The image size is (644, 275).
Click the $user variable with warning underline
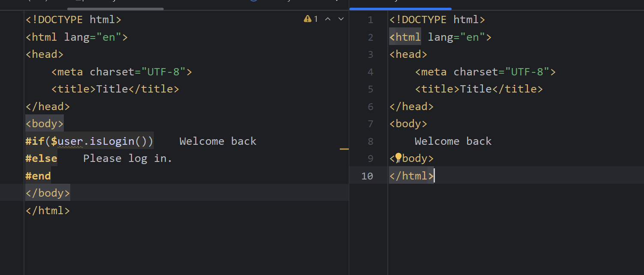pyautogui.click(x=67, y=141)
